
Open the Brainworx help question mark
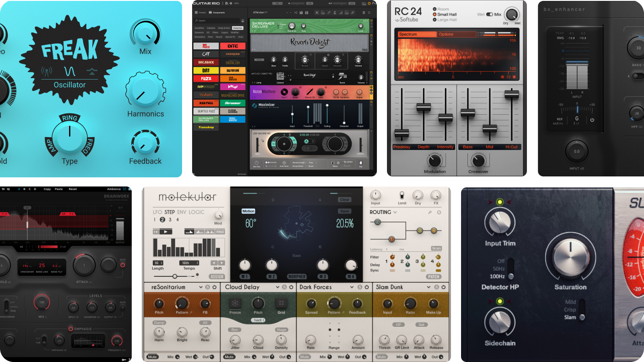point(129,360)
